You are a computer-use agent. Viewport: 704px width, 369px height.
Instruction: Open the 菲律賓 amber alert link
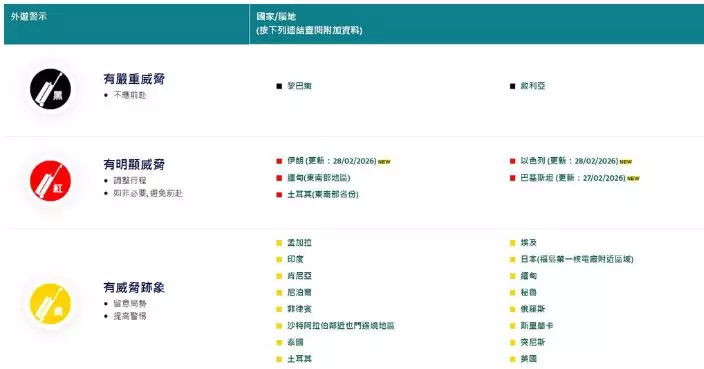pyautogui.click(x=299, y=309)
